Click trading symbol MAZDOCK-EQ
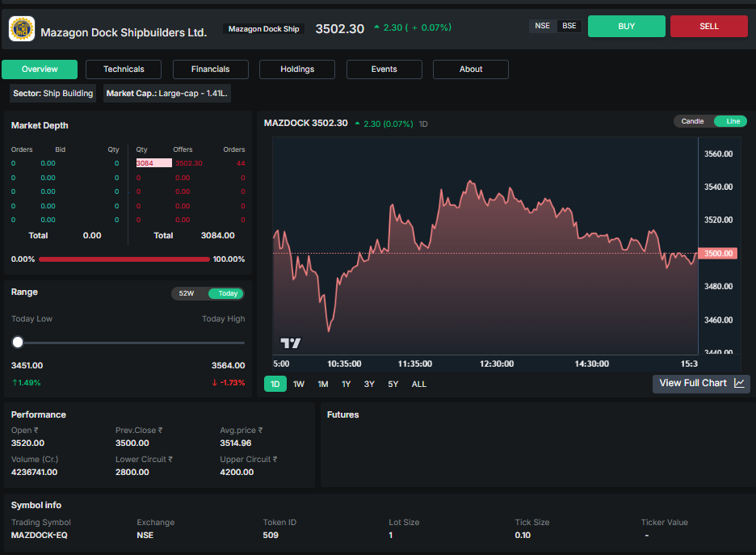The image size is (756, 555). coord(39,536)
